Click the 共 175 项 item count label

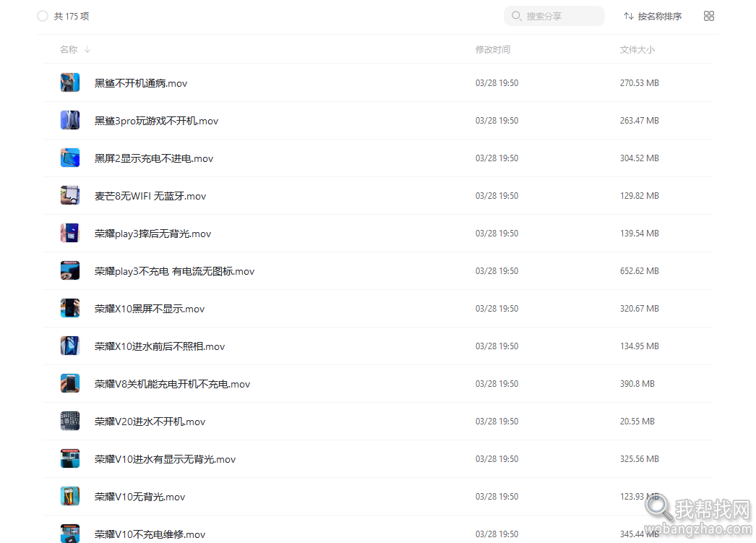(x=72, y=17)
